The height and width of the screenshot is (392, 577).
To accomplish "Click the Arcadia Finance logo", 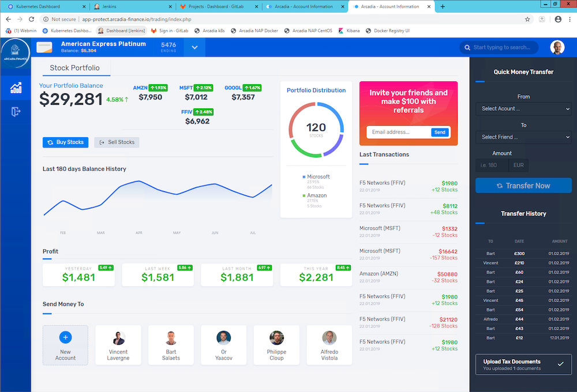I will point(15,53).
